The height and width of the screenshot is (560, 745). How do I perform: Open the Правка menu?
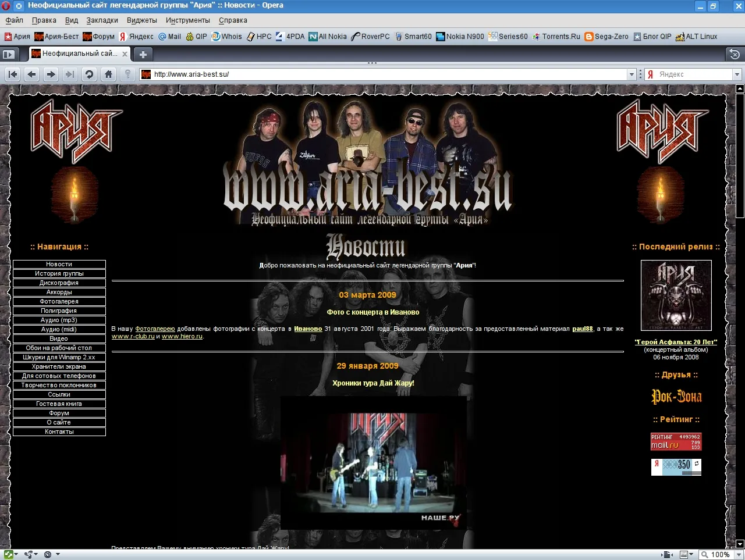[44, 20]
